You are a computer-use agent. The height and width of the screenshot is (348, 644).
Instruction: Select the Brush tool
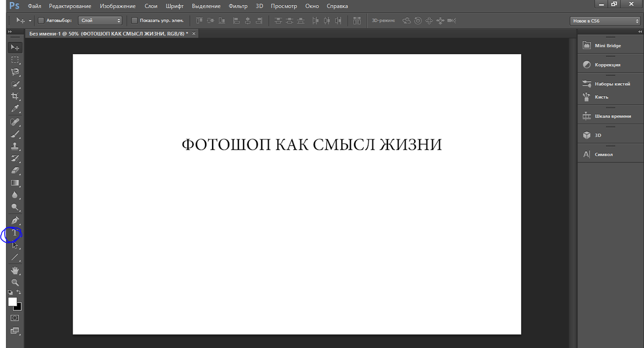(x=15, y=134)
